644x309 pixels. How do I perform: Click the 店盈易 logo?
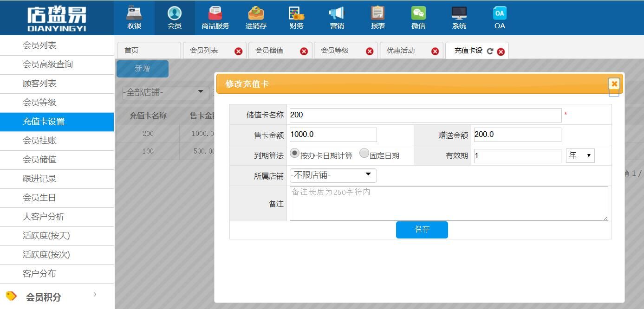(57, 19)
